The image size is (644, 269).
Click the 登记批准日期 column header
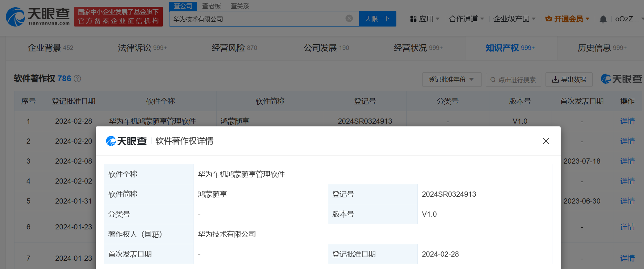click(x=74, y=101)
